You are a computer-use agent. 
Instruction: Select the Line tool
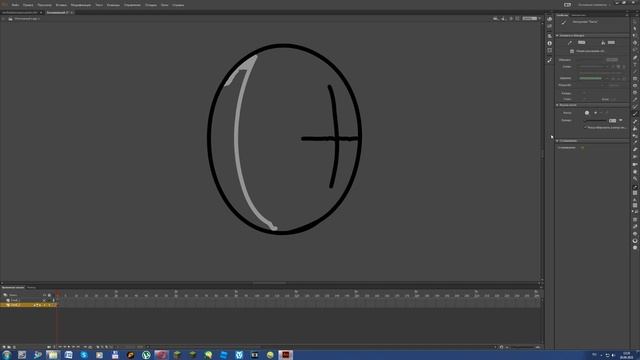635,71
